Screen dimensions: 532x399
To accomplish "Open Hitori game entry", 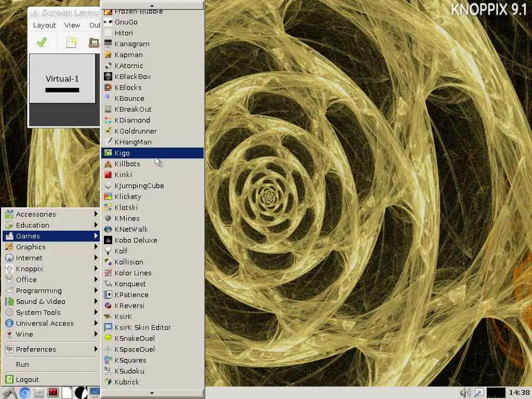I will [x=152, y=33].
